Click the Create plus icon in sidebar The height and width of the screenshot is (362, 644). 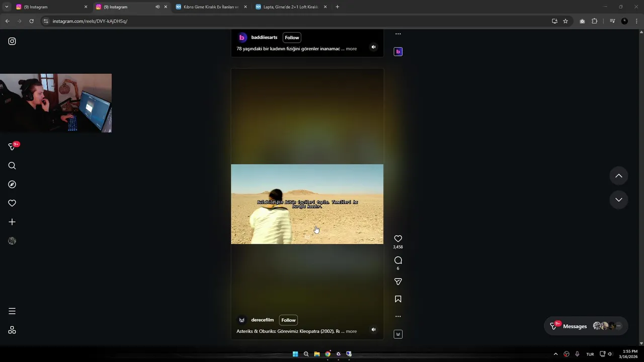[x=12, y=222]
